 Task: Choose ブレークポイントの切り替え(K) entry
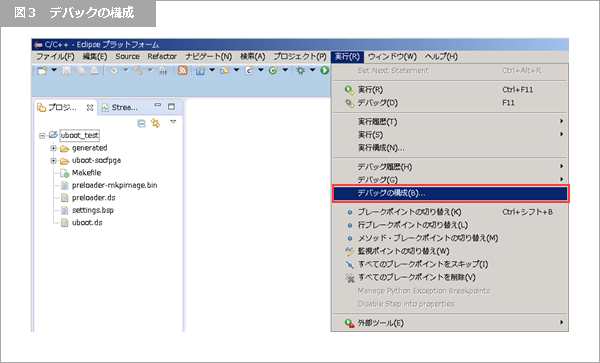pos(450,212)
